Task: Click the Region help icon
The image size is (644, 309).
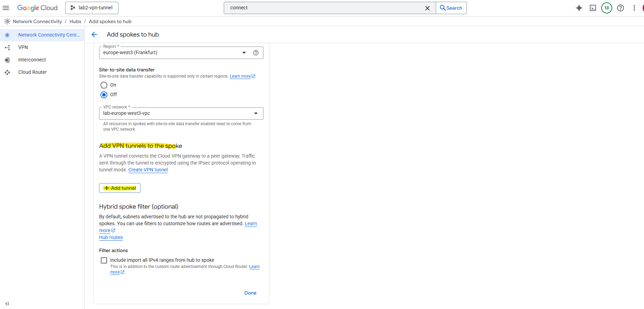Action: pos(256,53)
